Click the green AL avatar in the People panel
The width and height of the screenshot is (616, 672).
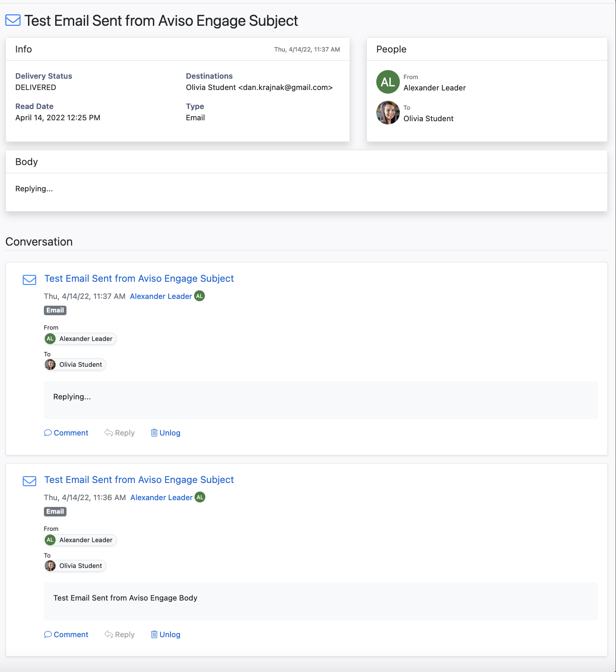click(387, 82)
